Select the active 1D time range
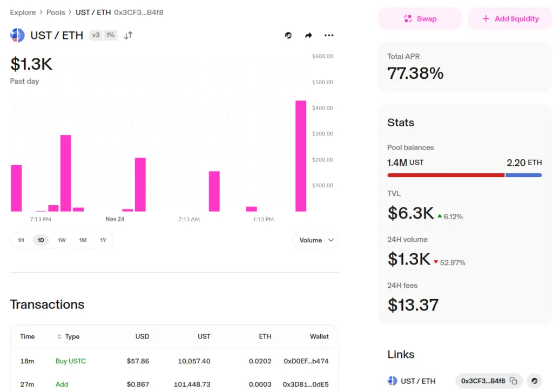Screen dimensions: 553x392 (41, 240)
